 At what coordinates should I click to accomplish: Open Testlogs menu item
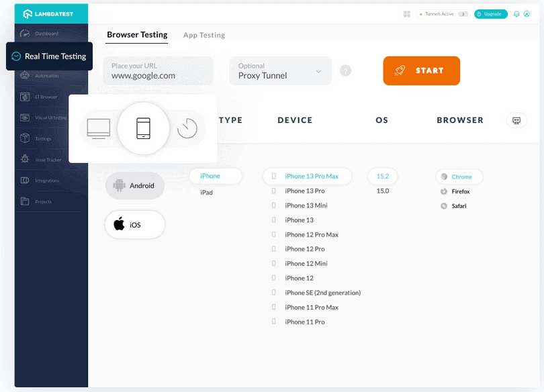point(43,139)
